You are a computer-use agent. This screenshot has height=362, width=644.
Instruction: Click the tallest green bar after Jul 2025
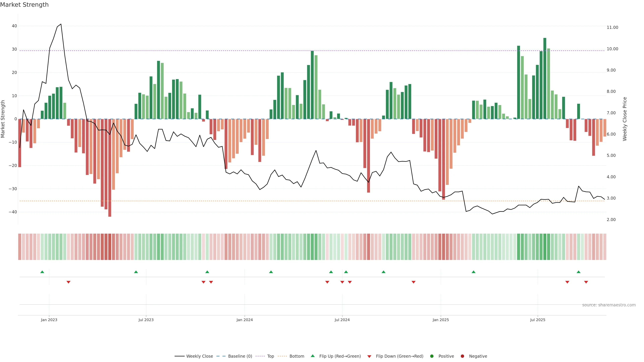[x=545, y=78]
